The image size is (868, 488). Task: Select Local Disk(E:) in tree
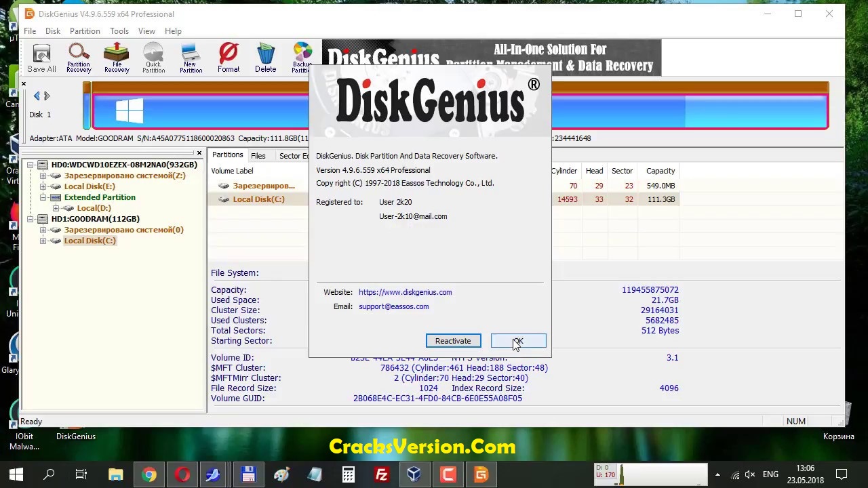pos(90,186)
